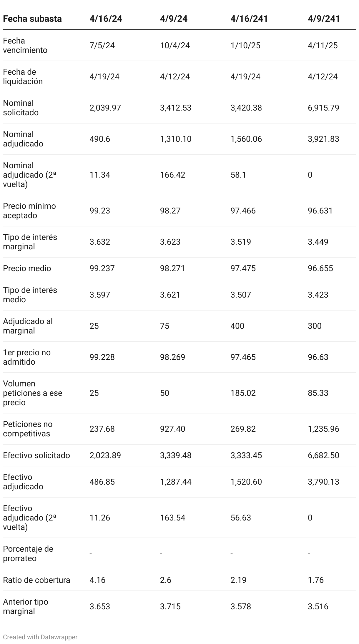
Task: Click the "Fecha subasta" column header
Action: [x=32, y=19]
